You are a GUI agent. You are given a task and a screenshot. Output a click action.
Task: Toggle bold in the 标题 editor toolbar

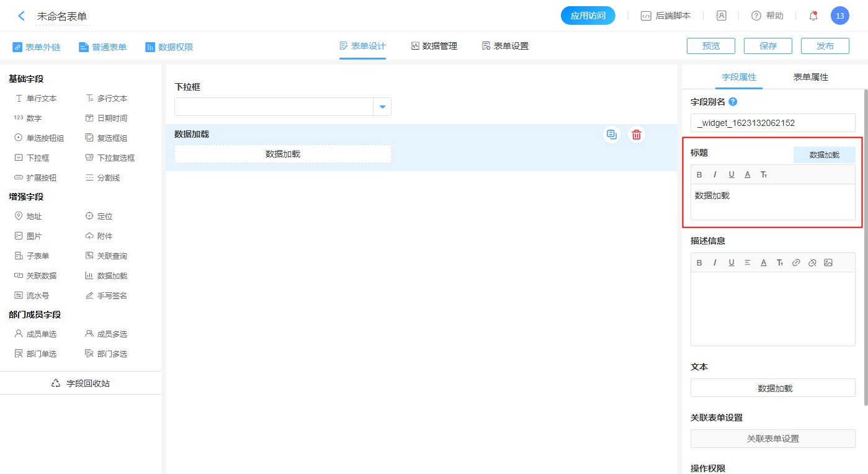tap(699, 175)
